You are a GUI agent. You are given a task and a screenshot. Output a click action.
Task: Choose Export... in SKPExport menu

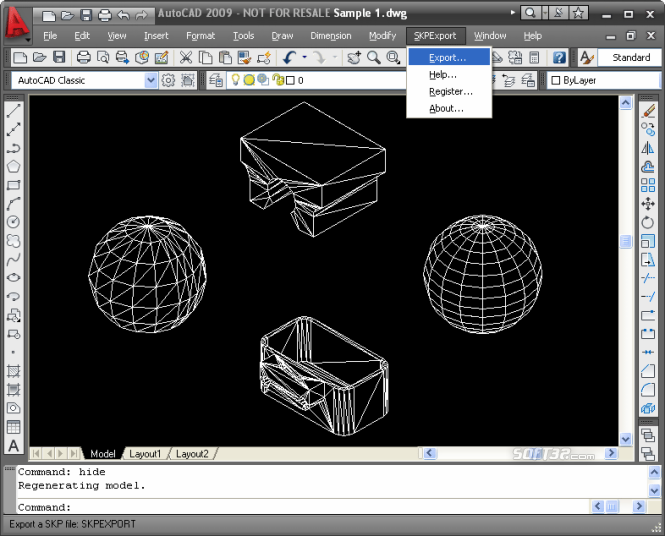pyautogui.click(x=449, y=58)
